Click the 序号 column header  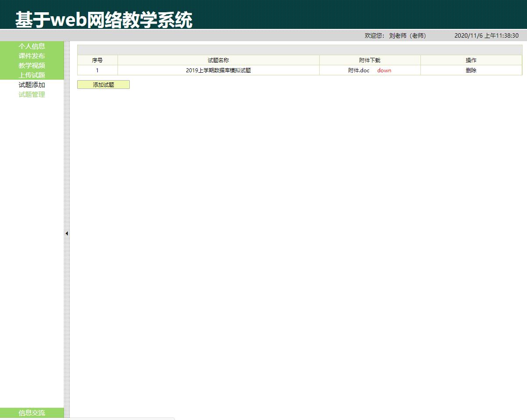click(97, 60)
